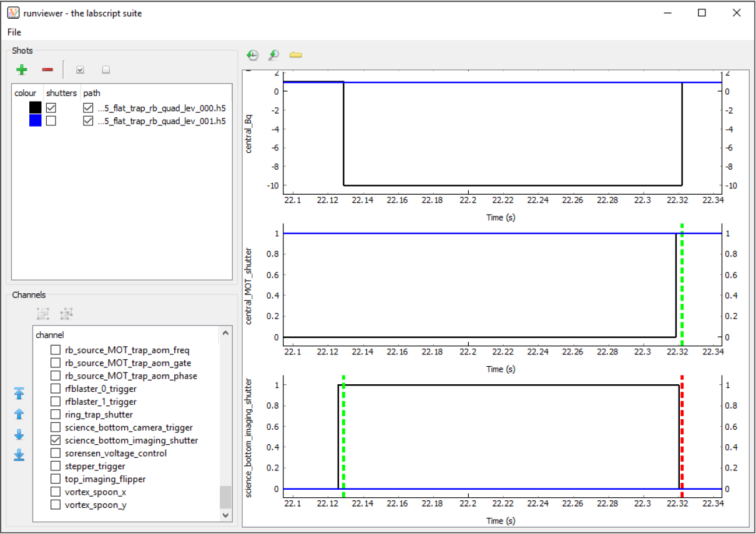This screenshot has width=756, height=534.
Task: Click the black colour swatch for first shot
Action: pyautogui.click(x=36, y=108)
